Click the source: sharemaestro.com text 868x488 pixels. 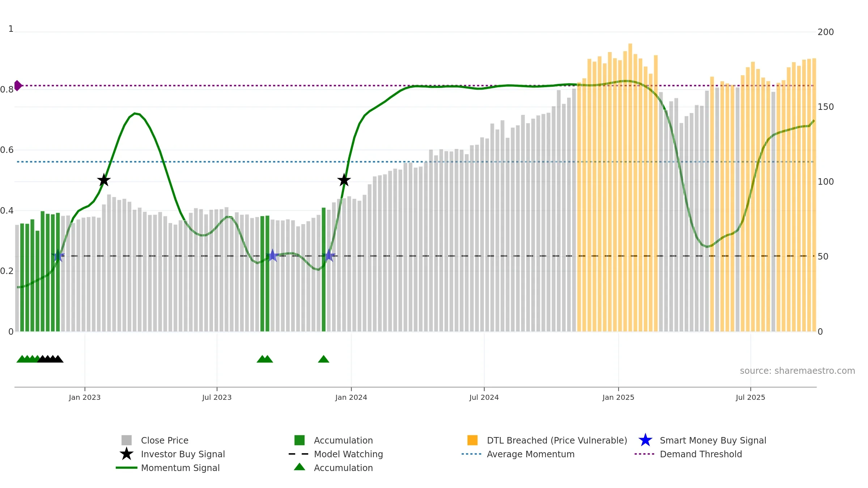pos(797,371)
